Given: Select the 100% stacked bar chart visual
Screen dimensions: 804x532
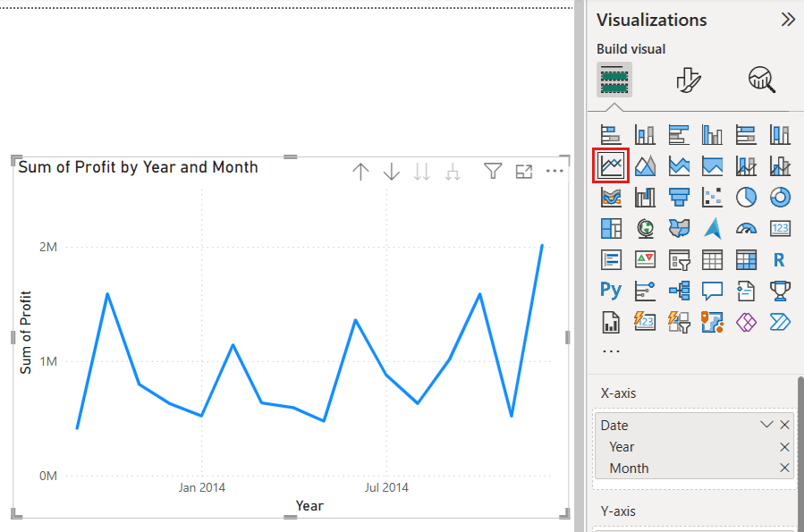Looking at the screenshot, I should (746, 135).
